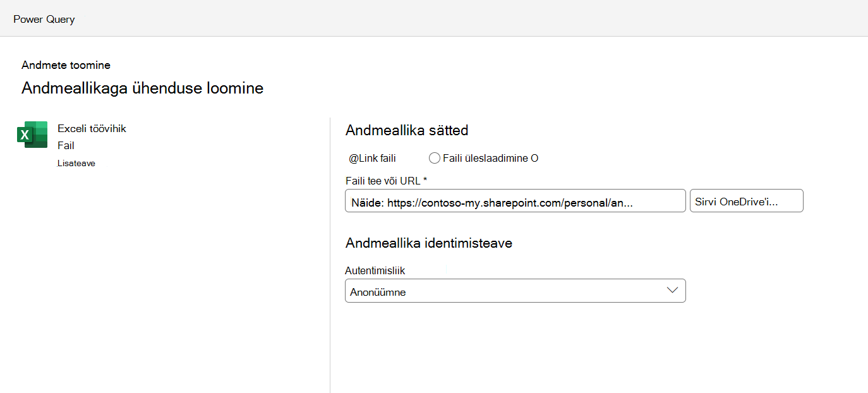Click the Power Query title

tap(44, 19)
